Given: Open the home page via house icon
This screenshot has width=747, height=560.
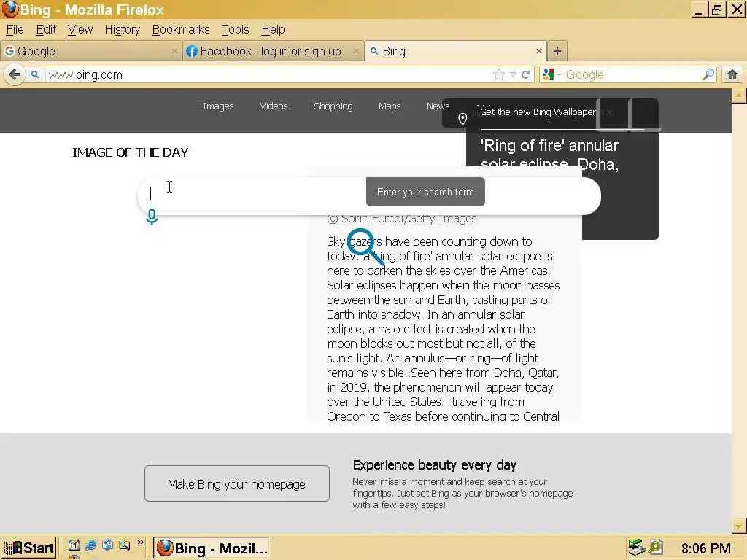Looking at the screenshot, I should (x=732, y=74).
